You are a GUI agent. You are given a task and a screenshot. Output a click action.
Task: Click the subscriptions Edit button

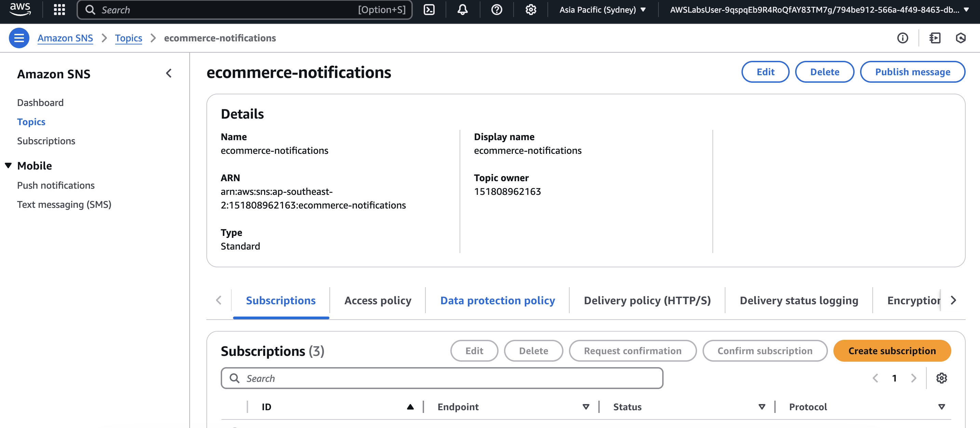[x=474, y=351]
